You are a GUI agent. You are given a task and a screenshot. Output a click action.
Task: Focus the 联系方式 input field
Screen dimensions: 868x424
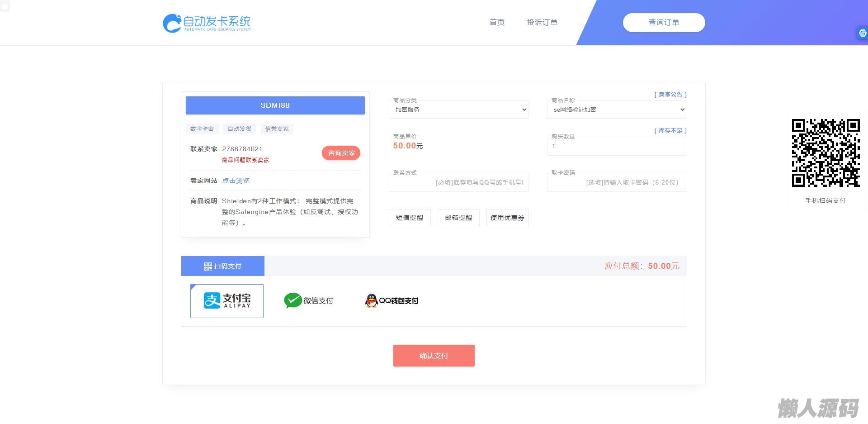458,182
